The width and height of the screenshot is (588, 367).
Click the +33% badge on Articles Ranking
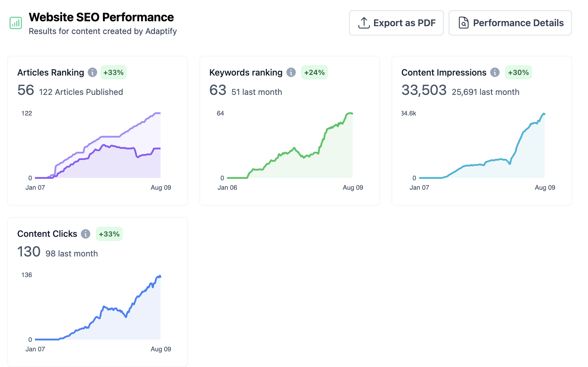coord(113,73)
